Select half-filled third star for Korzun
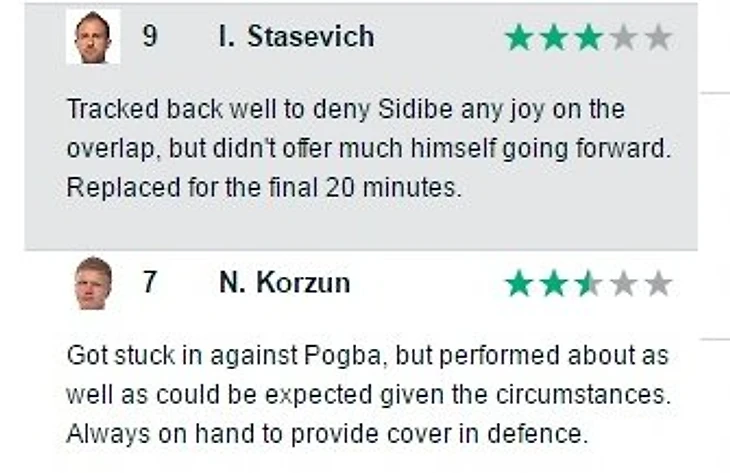730x473 pixels. coord(589,284)
